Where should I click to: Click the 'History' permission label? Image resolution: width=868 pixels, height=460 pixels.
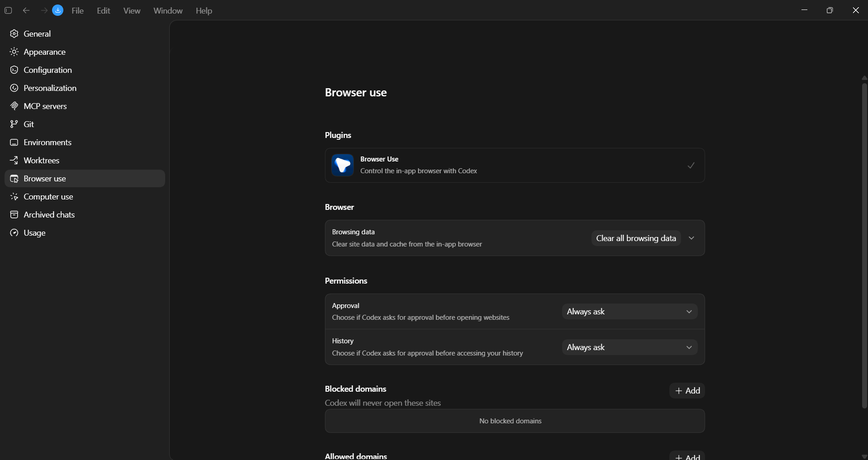[343, 341]
